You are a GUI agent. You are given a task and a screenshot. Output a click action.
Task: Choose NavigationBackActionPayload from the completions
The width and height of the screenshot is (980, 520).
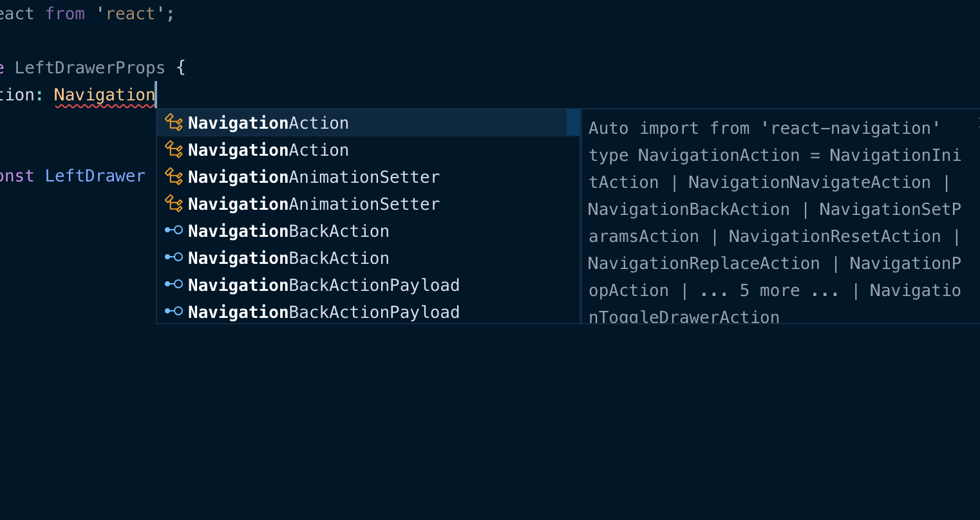click(324, 284)
